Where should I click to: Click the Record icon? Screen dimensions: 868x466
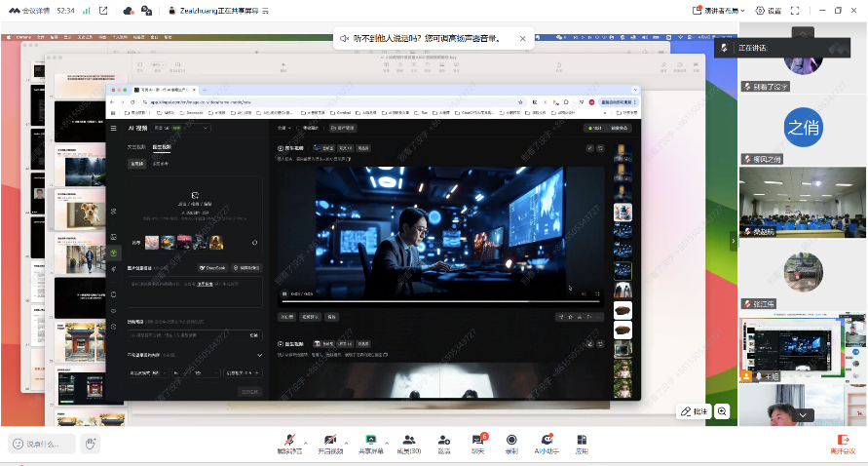pos(511,442)
